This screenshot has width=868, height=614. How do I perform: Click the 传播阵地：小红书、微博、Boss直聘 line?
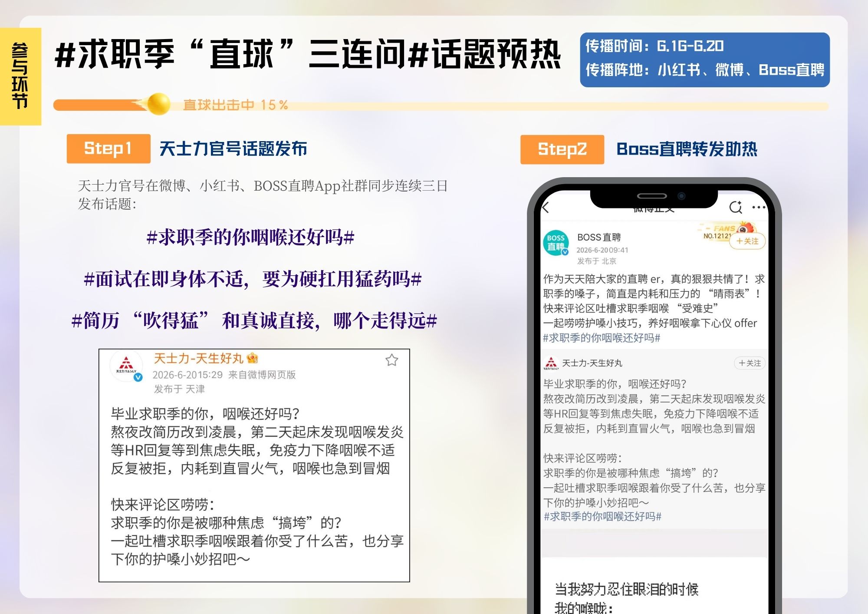705,69
